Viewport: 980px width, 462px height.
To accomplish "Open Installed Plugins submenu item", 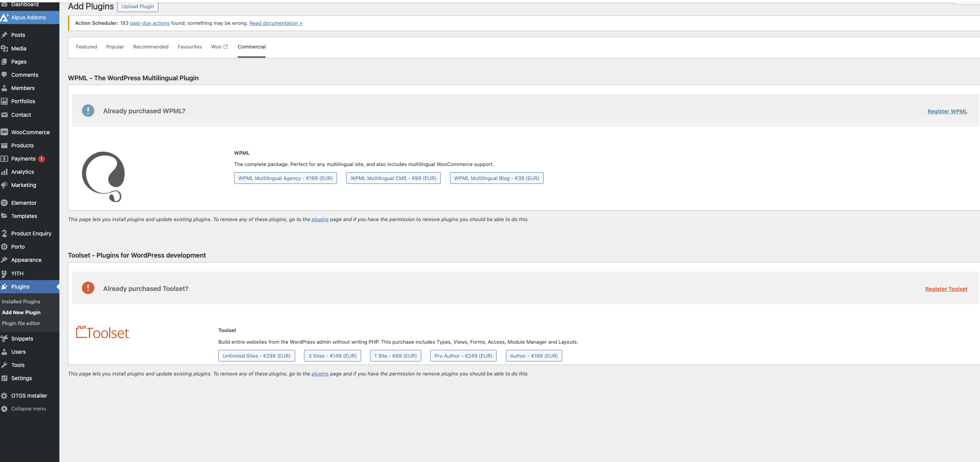I will (x=21, y=302).
